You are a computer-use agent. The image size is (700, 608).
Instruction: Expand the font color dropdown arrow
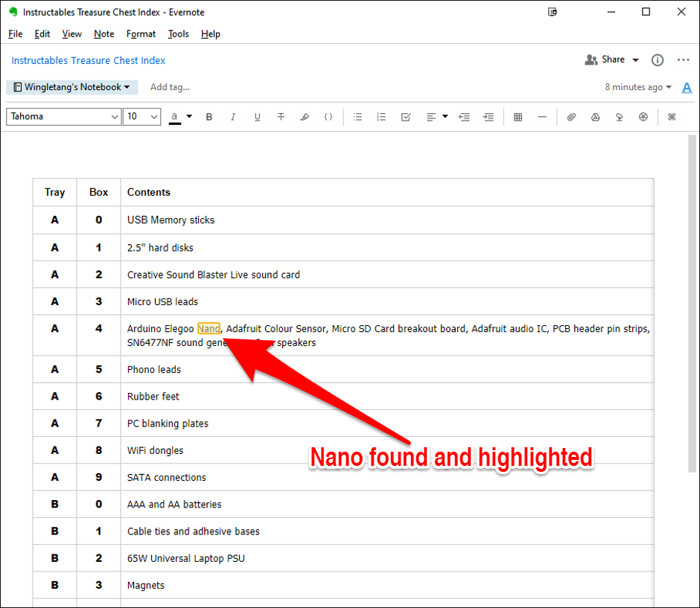pos(189,116)
